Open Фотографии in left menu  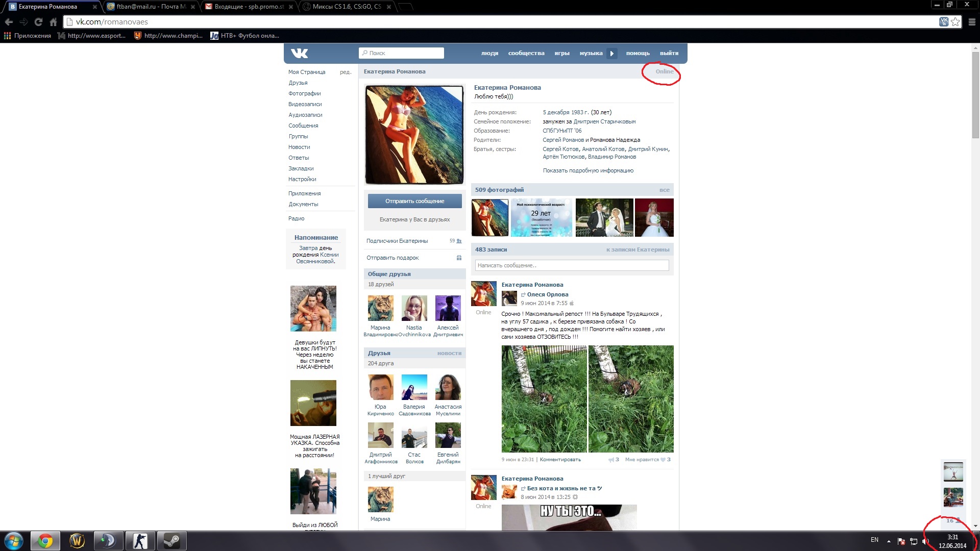point(305,93)
